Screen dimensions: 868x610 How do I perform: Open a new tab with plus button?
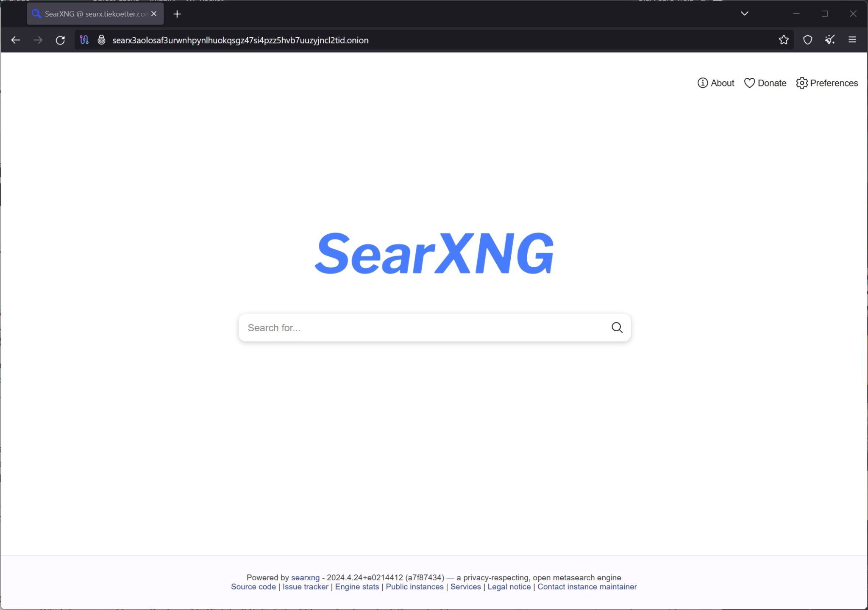point(177,14)
